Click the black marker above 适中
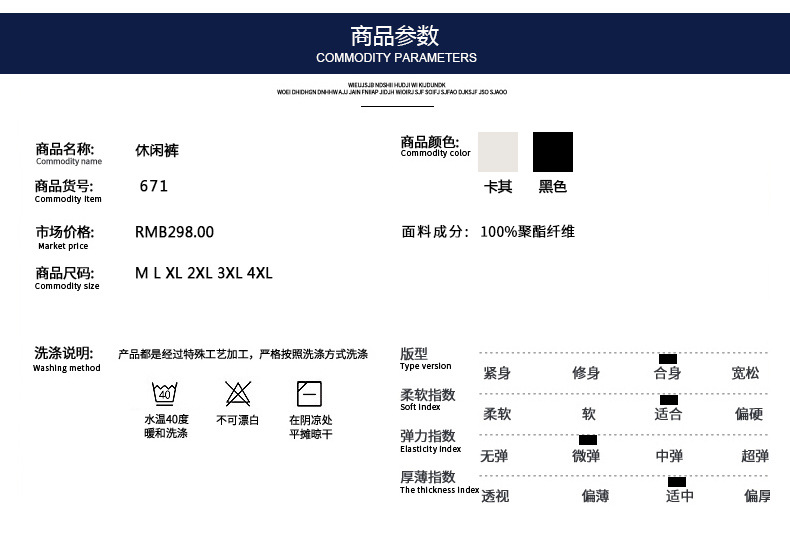The width and height of the screenshot is (790, 540). click(x=677, y=482)
